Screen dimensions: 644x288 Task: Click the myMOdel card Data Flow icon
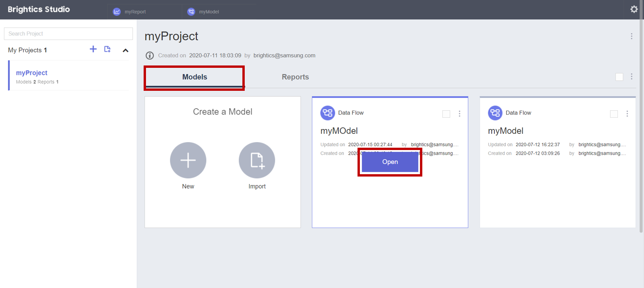click(327, 113)
